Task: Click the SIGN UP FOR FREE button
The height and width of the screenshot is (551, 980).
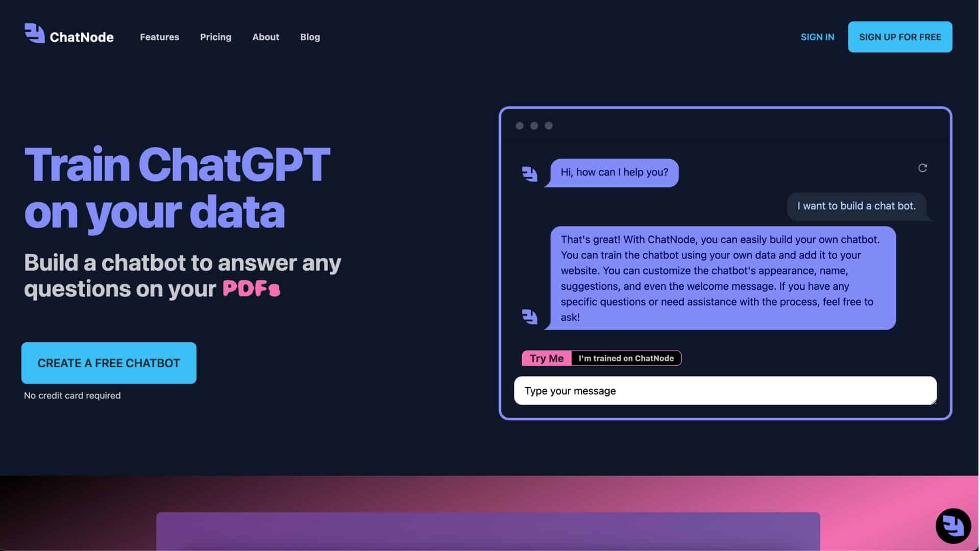Action: click(x=900, y=37)
